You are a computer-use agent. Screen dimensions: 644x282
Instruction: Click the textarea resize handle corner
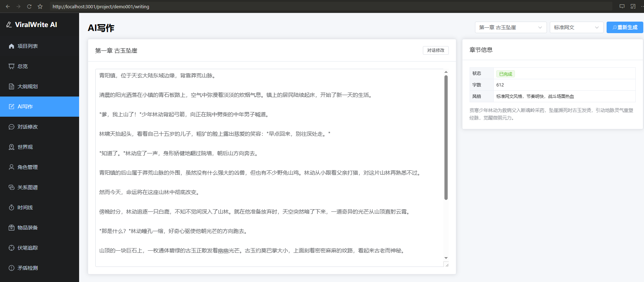point(447,265)
